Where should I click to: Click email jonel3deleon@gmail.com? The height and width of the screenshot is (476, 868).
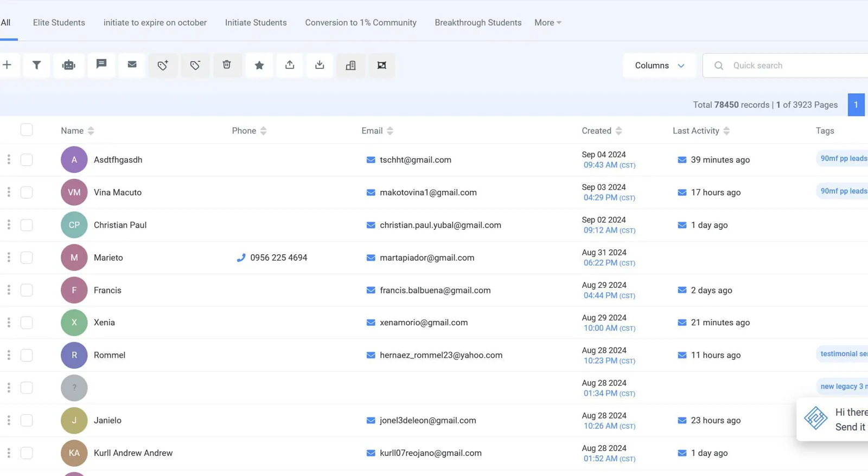pos(428,420)
